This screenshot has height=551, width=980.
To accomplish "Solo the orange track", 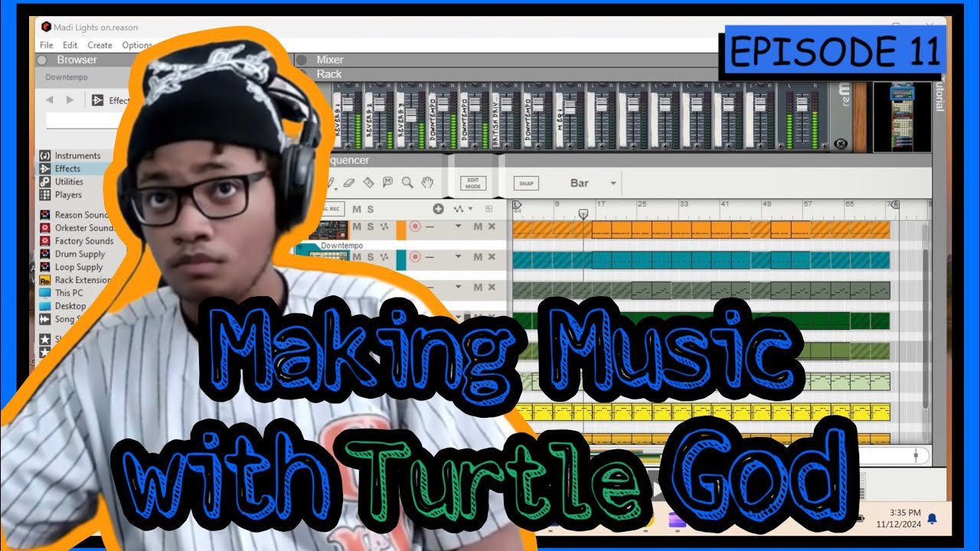I will tap(370, 227).
